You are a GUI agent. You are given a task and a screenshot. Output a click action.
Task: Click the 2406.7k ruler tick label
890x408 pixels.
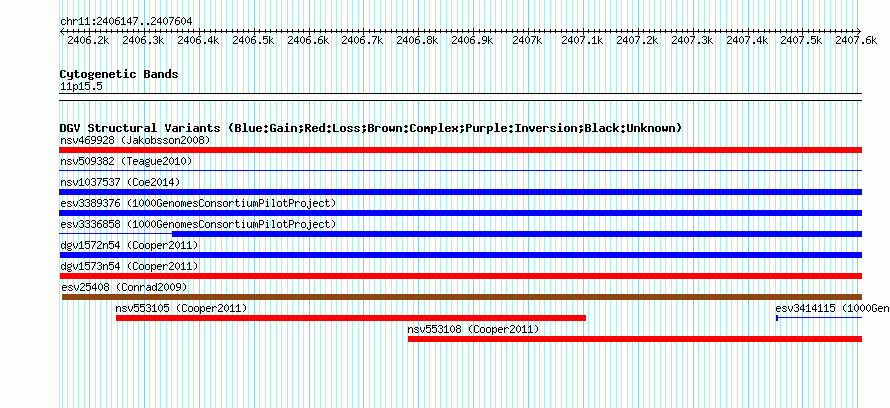(362, 40)
